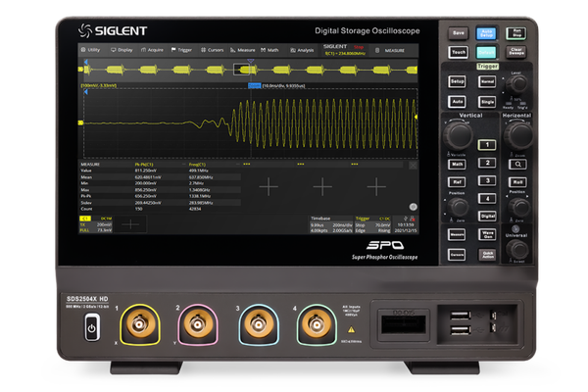Toggle the Touch screen button
The height and width of the screenshot is (392, 588).
[x=458, y=52]
